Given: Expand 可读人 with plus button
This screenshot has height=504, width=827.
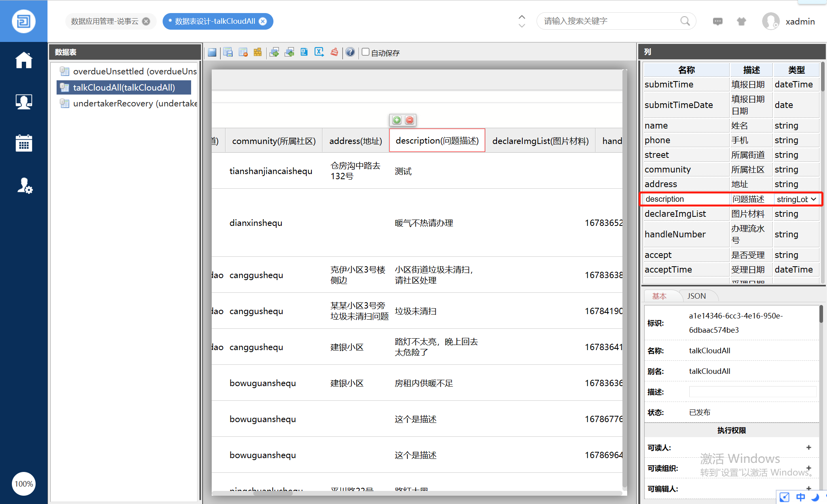Looking at the screenshot, I should tap(808, 447).
